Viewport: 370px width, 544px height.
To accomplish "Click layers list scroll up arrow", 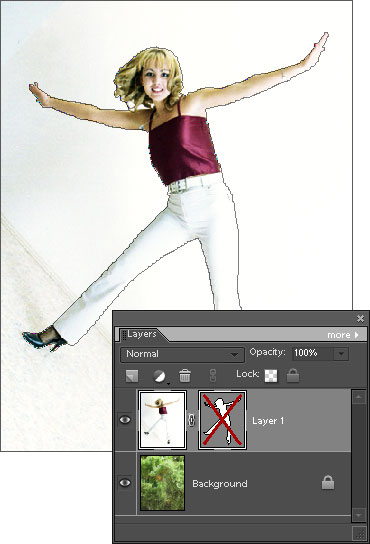I will [x=359, y=397].
